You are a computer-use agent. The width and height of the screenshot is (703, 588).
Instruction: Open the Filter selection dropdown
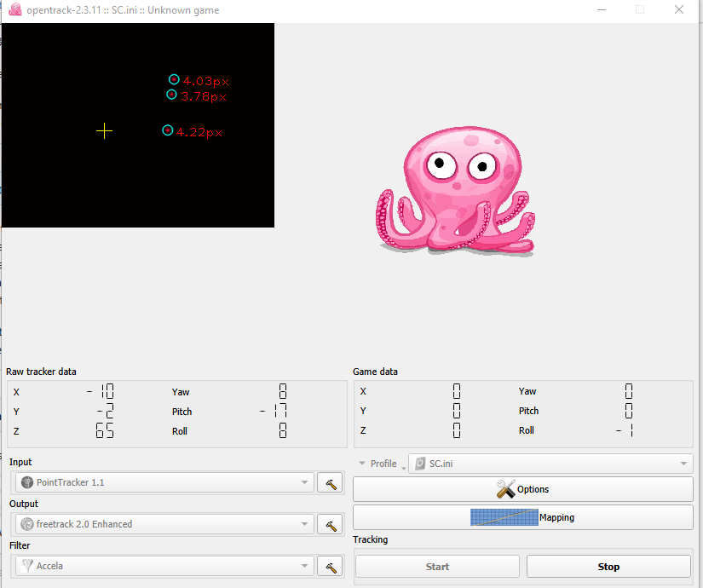pyautogui.click(x=305, y=566)
